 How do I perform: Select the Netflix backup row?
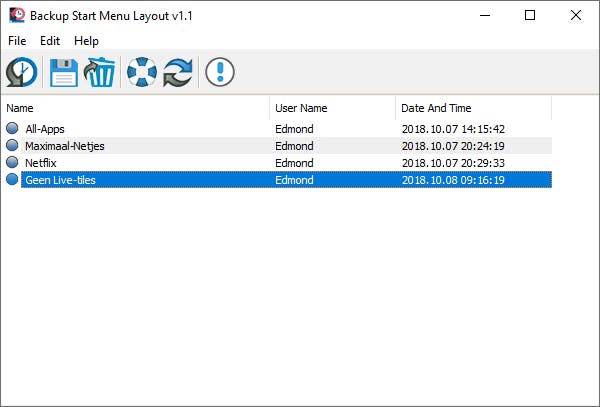tap(43, 162)
